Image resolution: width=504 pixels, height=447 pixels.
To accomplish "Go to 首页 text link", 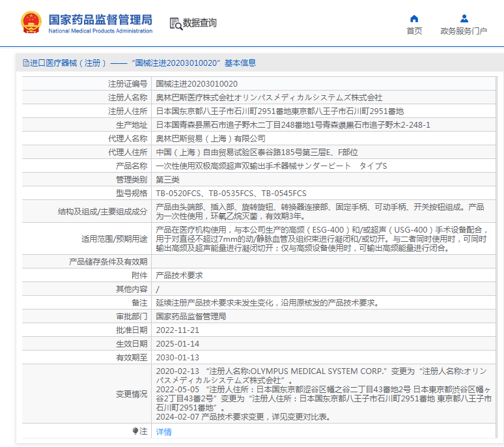I will pos(414,31).
